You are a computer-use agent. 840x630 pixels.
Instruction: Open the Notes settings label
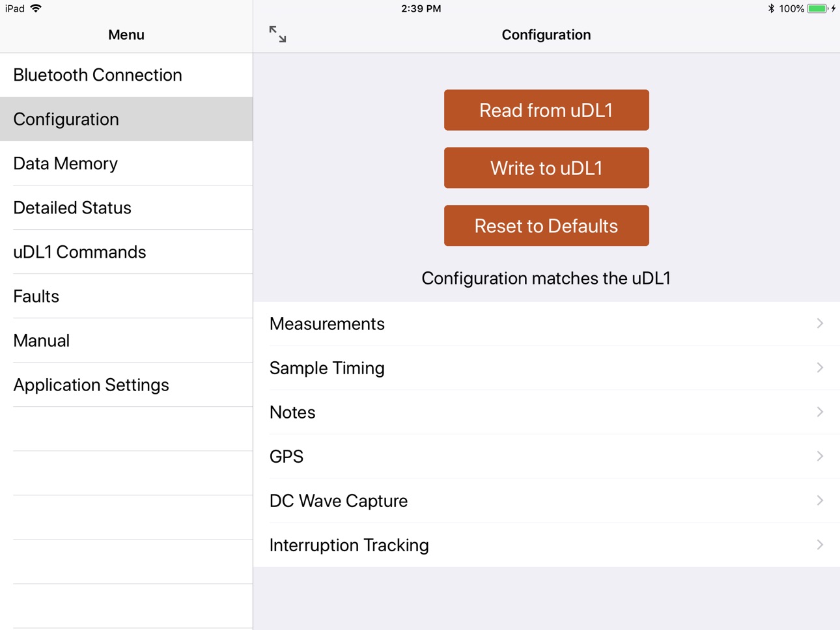tap(292, 412)
